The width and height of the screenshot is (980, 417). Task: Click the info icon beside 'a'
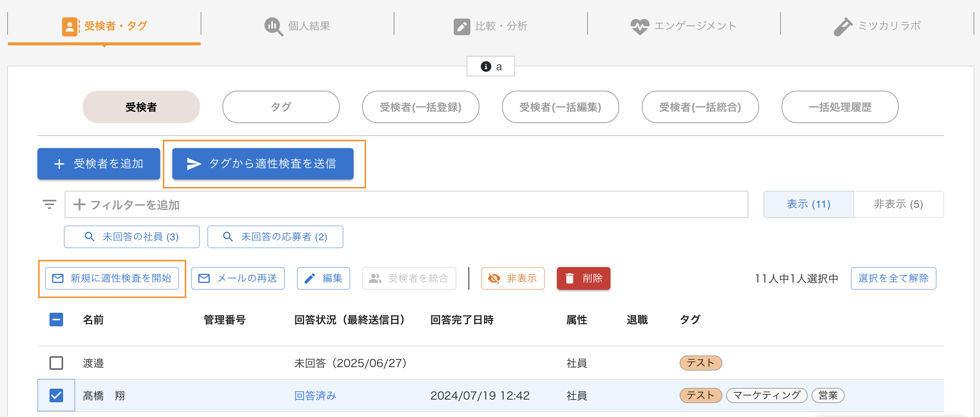coord(485,66)
